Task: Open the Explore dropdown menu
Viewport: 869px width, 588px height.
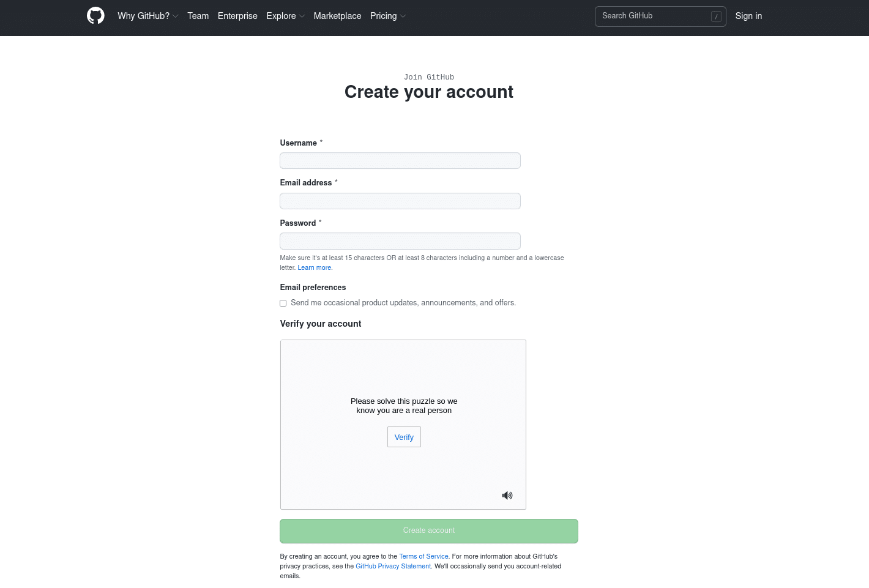Action: (285, 16)
